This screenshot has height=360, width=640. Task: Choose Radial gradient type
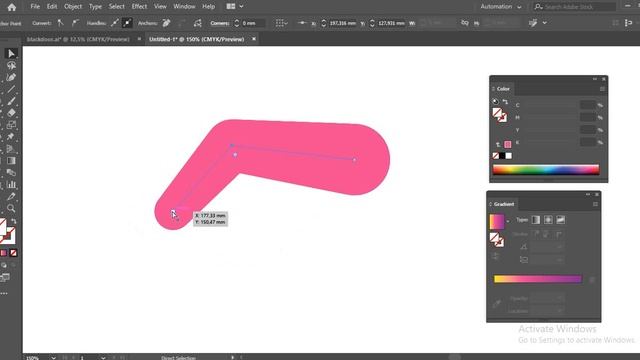(x=548, y=220)
